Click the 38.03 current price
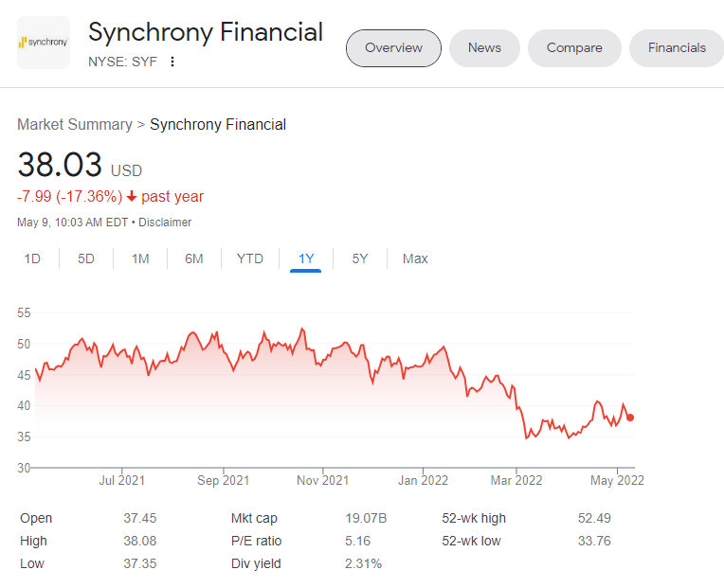The width and height of the screenshot is (724, 588). coord(60,165)
